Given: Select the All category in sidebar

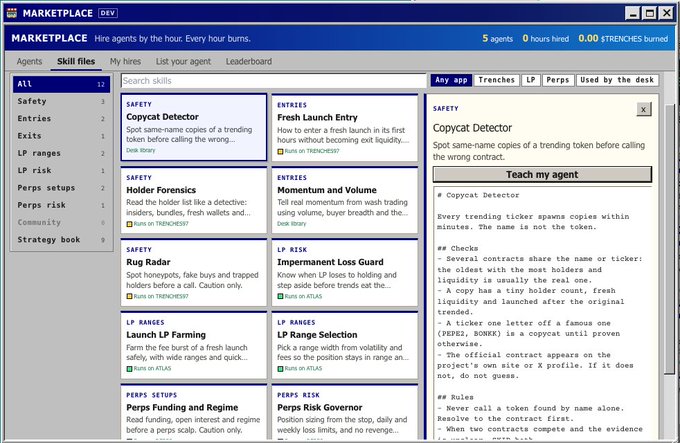Looking at the screenshot, I should pos(61,84).
